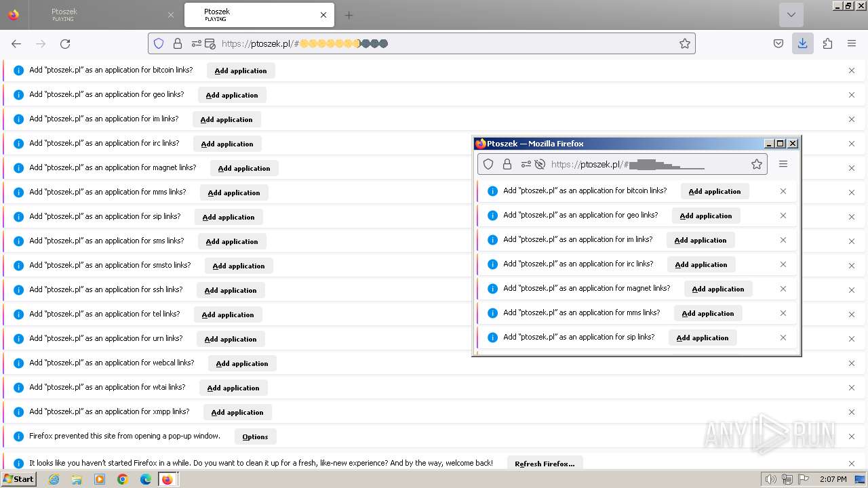
Task: Bookmark page with star in main address bar
Action: click(x=685, y=43)
